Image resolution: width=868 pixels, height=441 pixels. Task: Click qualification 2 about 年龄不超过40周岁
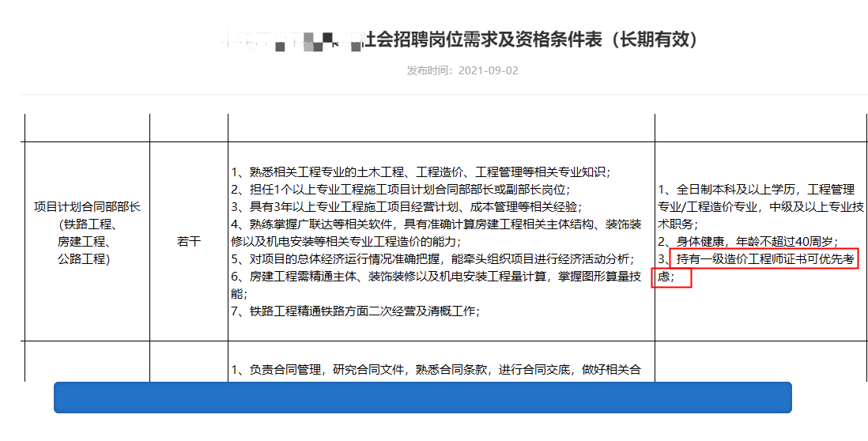[748, 241]
